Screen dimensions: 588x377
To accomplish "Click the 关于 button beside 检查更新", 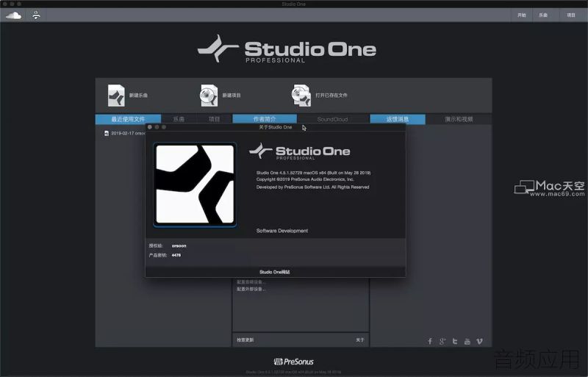I will [x=360, y=340].
